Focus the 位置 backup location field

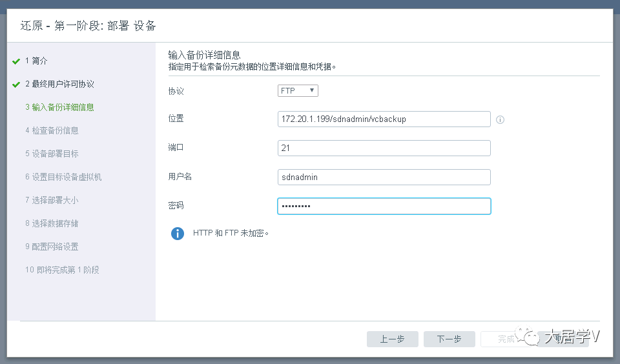point(384,119)
